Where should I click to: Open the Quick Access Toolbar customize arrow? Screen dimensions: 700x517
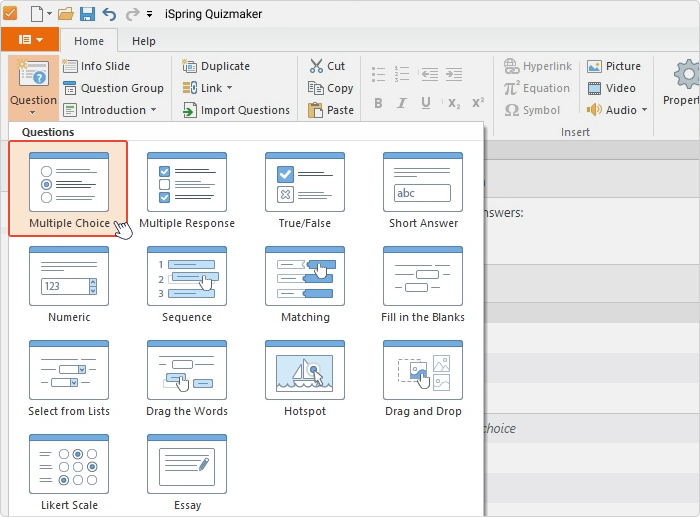click(x=150, y=14)
